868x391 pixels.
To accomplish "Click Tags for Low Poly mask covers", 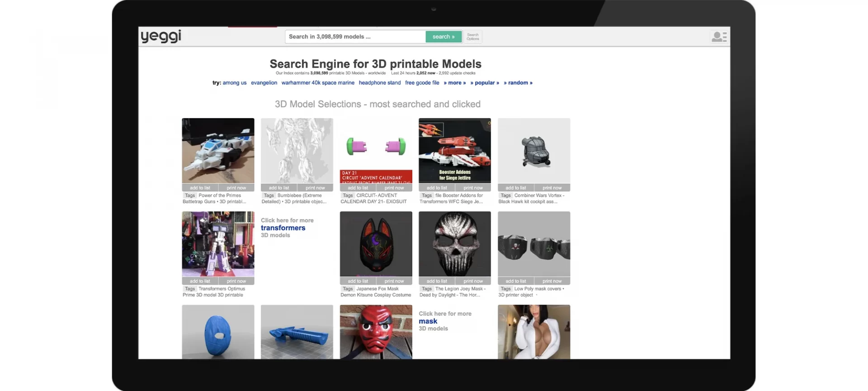I will 506,289.
